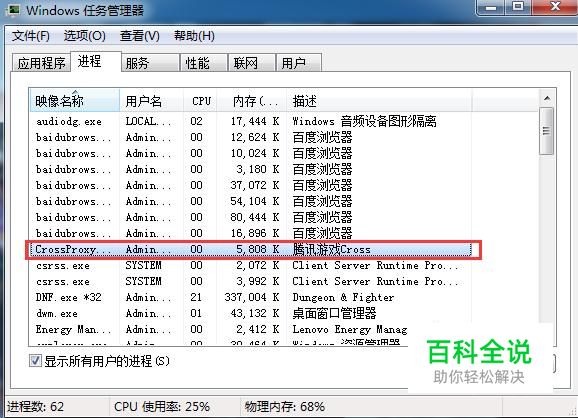Switch to the 用户 tab
Viewport: 578px width, 418px height.
tap(299, 63)
